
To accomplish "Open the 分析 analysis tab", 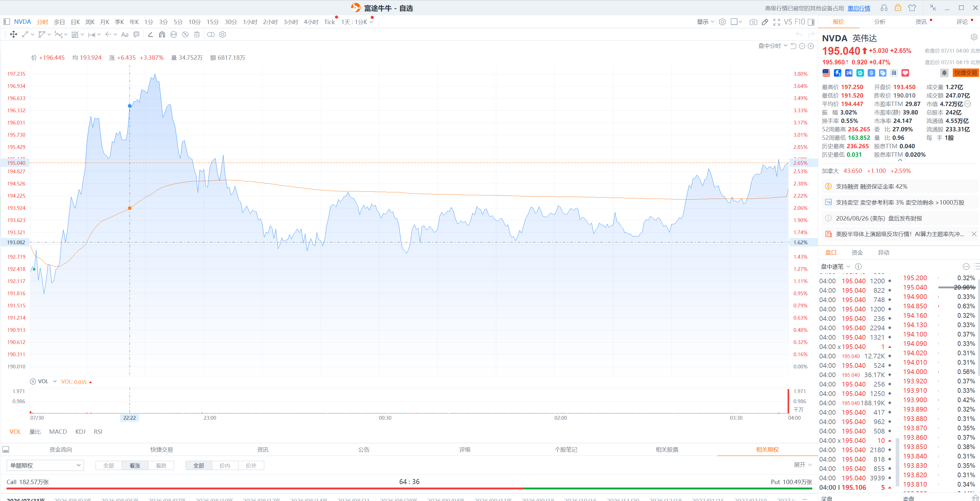I will coord(880,22).
